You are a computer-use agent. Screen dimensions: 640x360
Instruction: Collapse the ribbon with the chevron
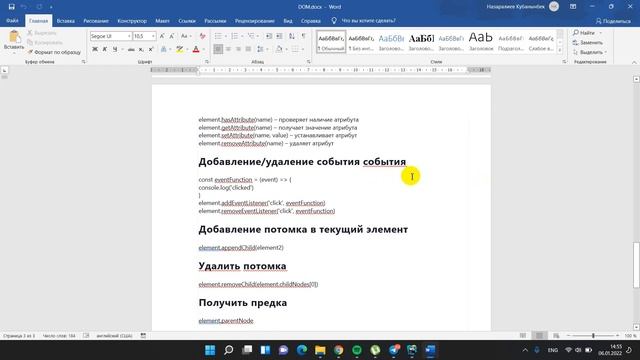pos(634,62)
